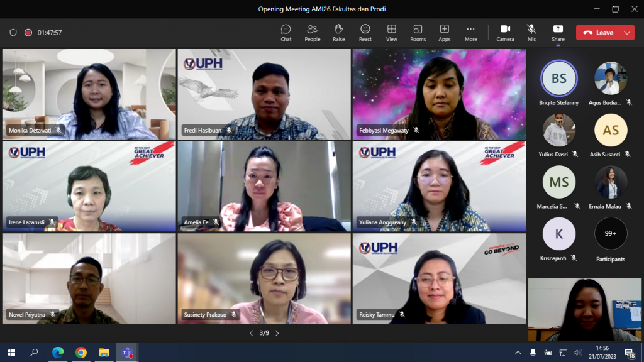Screen dimensions: 644x362
Task: Share your screen content
Action: point(558,33)
